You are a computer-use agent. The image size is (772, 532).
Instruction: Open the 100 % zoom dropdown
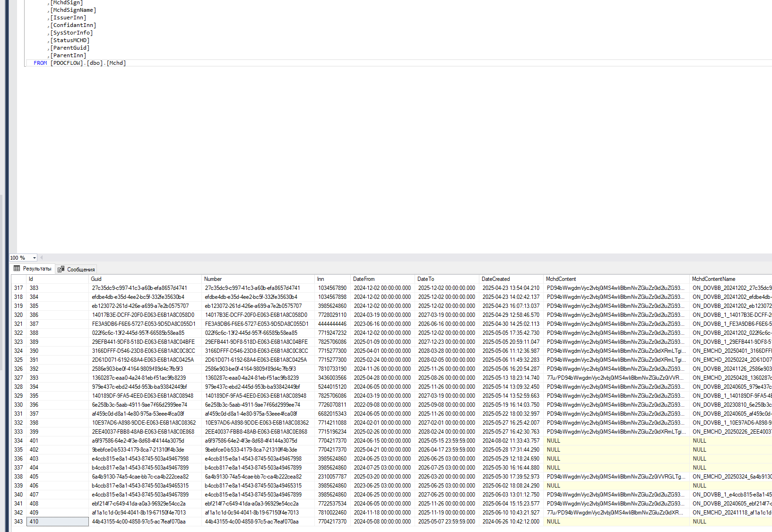pyautogui.click(x=35, y=258)
